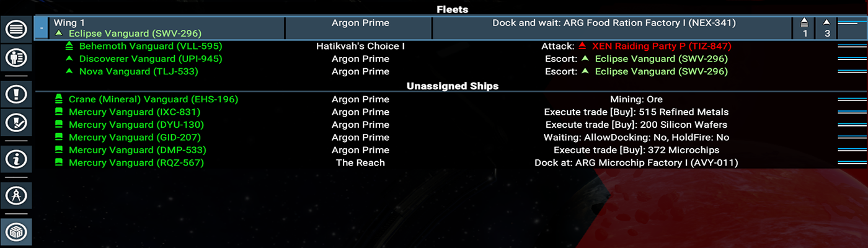
Task: Select Mercury Vanguard (RQZ-567) in The Reach
Action: 136,162
